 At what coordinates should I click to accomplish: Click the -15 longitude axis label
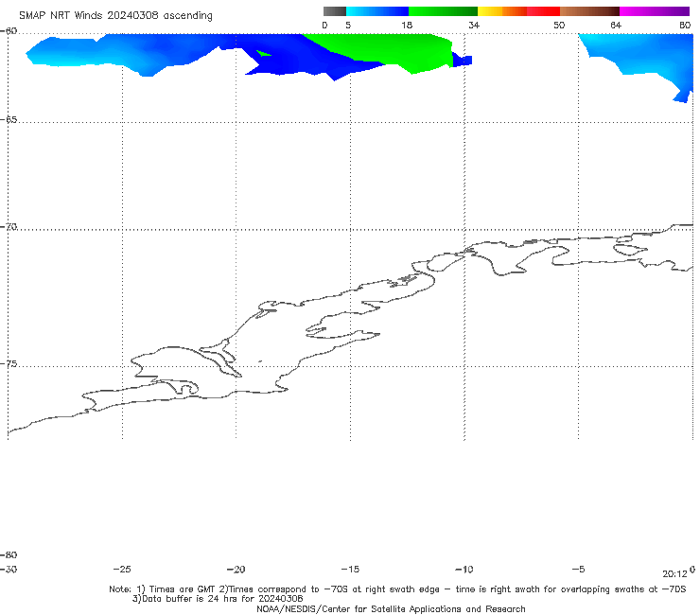coord(350,570)
